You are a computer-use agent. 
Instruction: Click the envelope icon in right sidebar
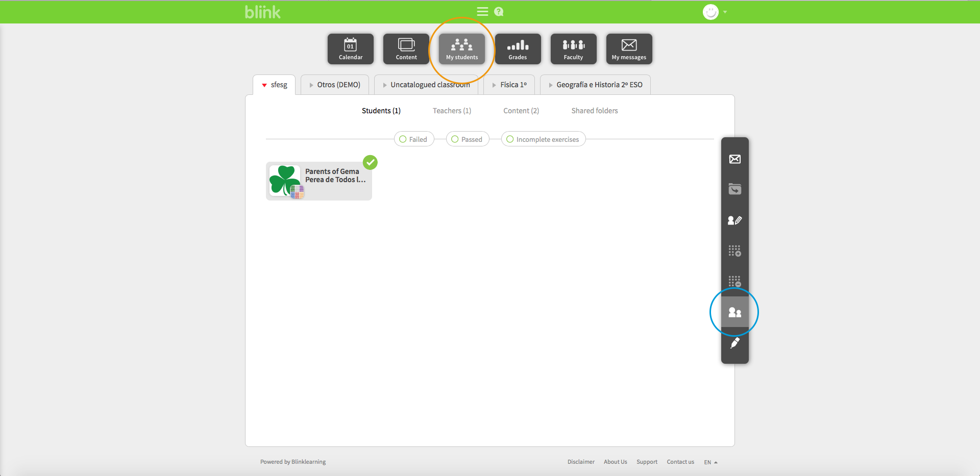[734, 159]
